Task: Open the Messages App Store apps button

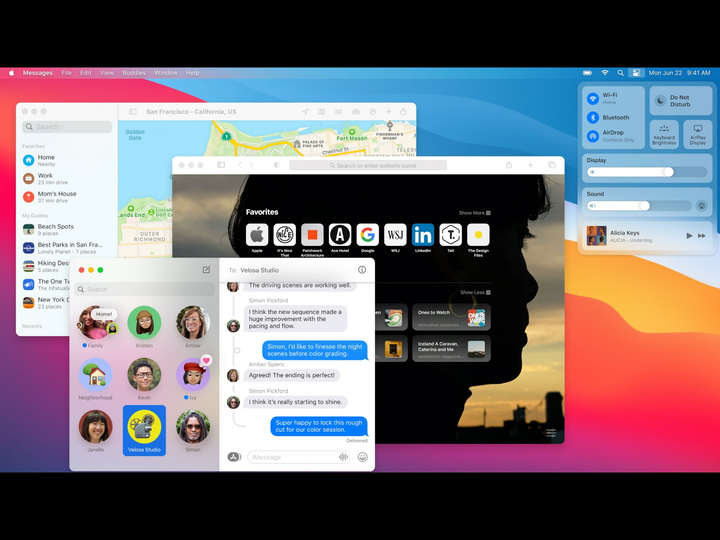Action: coord(234,457)
